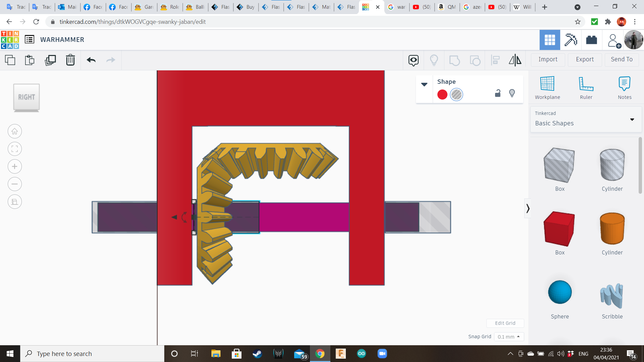Switch the shape to transparent material
This screenshot has height=362, width=644.
(x=456, y=95)
